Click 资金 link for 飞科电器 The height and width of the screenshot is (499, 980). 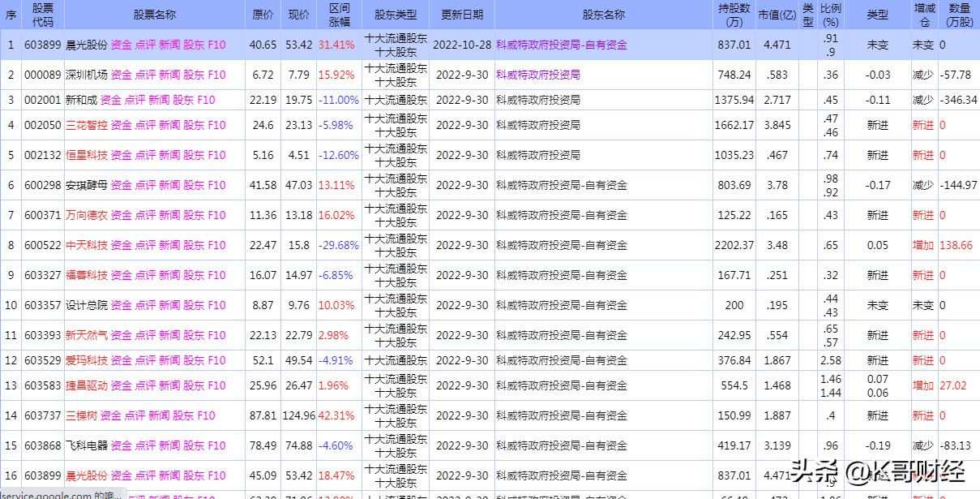[121, 445]
